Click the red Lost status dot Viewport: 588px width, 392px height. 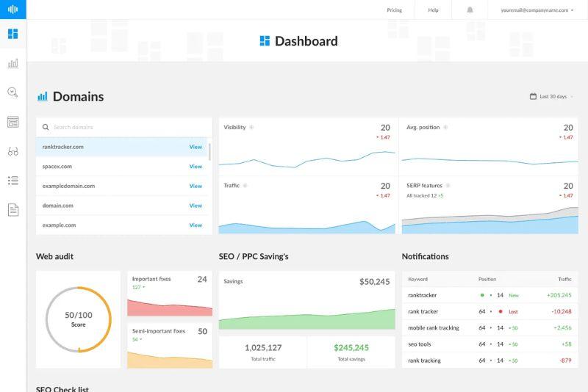click(x=501, y=311)
